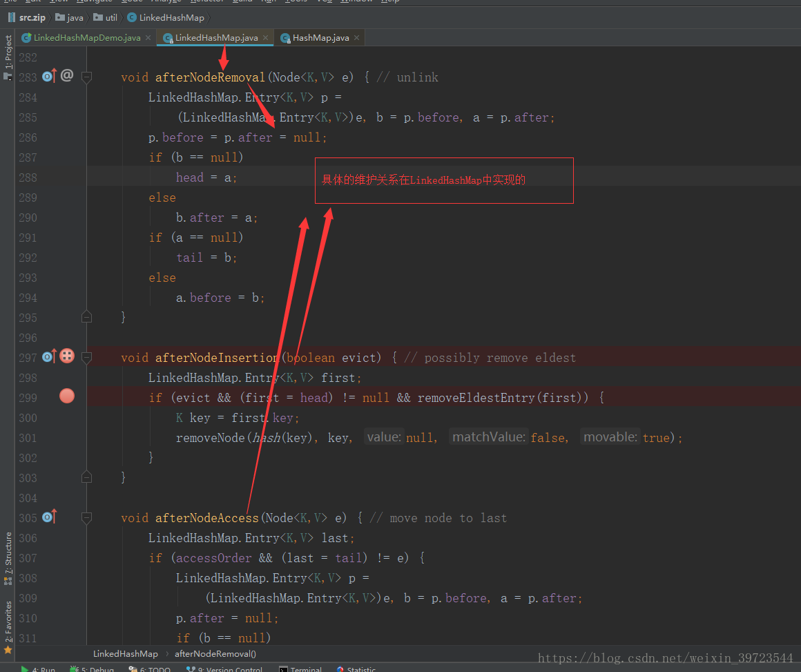The height and width of the screenshot is (672, 801).
Task: Select the LinkedHashMap.java editor tab
Action: 216,38
